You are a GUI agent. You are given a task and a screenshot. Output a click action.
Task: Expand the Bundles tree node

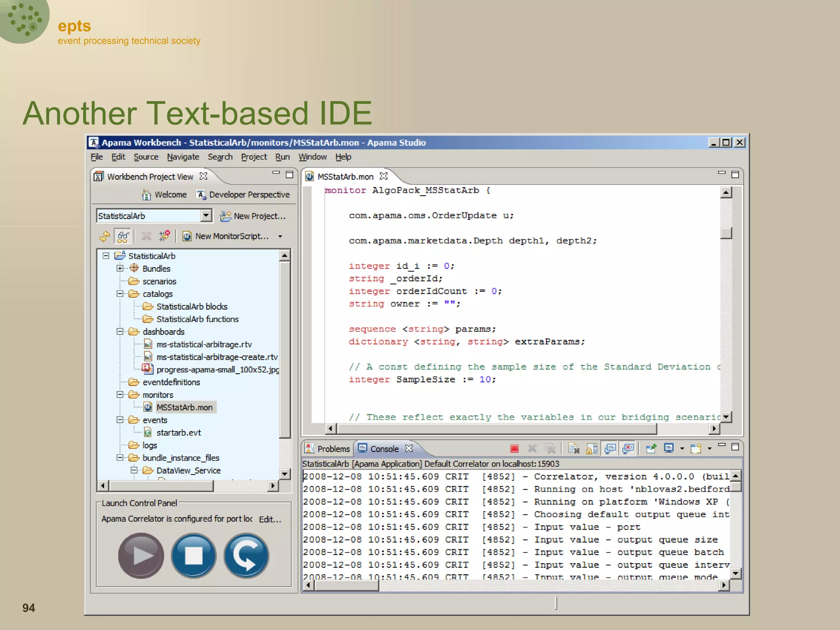(120, 268)
